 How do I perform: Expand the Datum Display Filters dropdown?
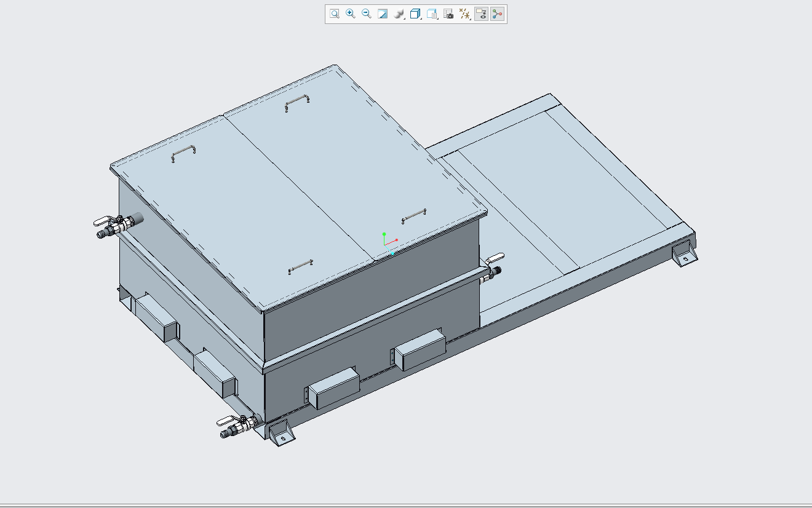click(466, 14)
